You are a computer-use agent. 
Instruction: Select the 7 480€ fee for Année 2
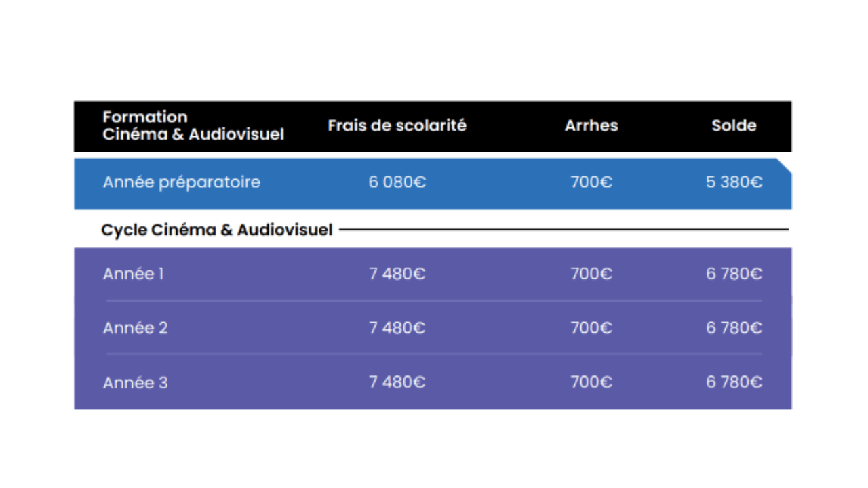[397, 328]
